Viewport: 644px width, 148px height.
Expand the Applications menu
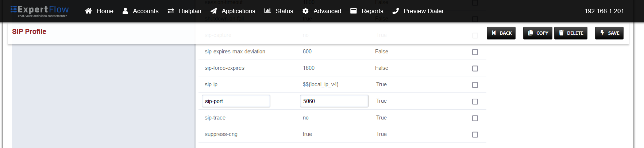pos(238,11)
